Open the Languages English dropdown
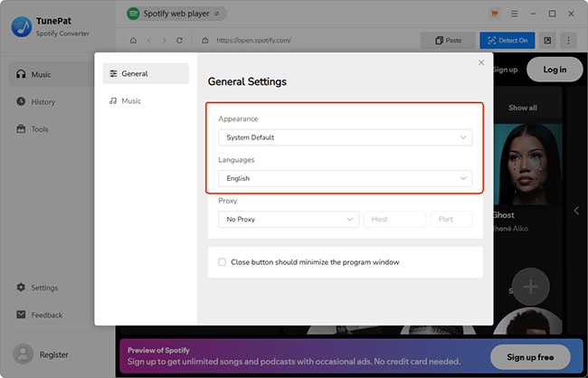This screenshot has height=378, width=588. (x=346, y=178)
